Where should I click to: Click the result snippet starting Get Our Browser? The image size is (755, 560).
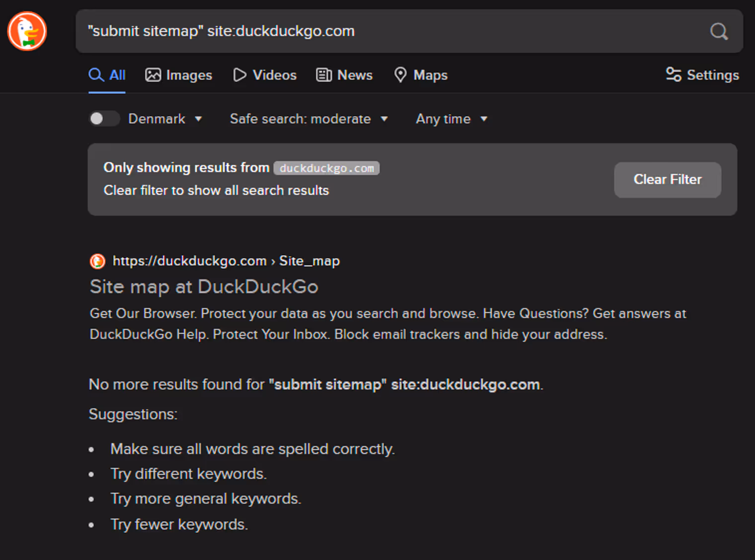click(388, 324)
